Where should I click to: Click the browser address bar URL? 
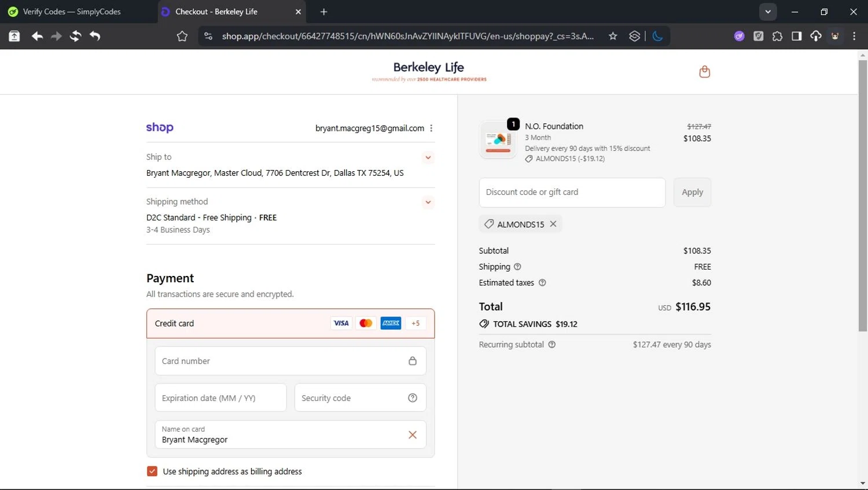tap(407, 36)
